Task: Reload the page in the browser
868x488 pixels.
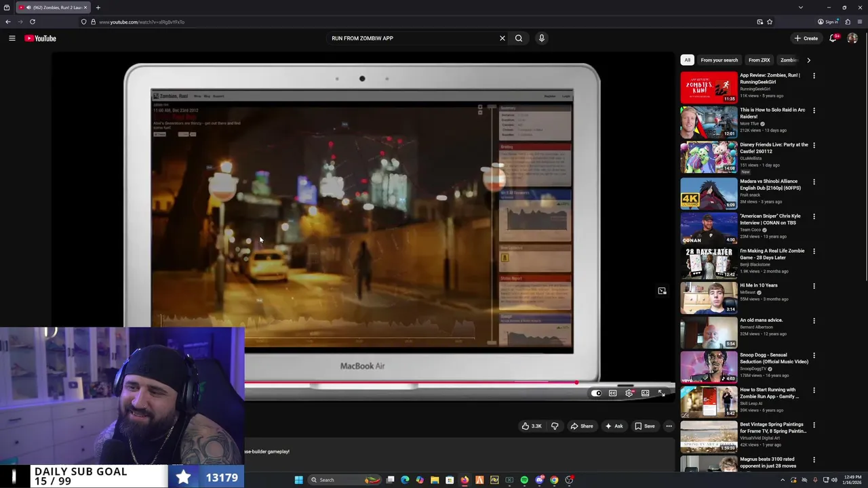Action: (32, 22)
